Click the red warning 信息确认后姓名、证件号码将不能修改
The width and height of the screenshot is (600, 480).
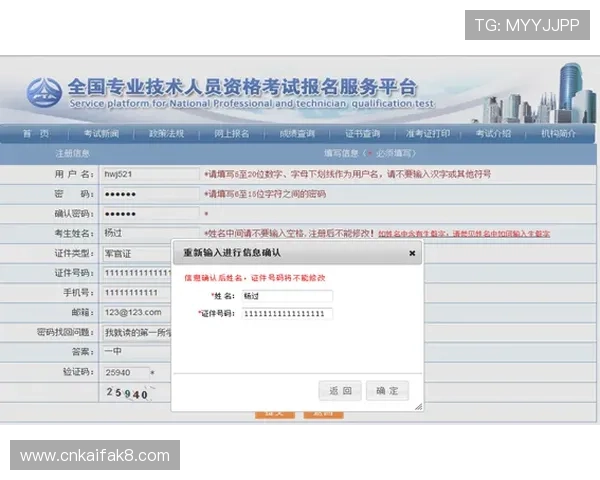tap(254, 278)
